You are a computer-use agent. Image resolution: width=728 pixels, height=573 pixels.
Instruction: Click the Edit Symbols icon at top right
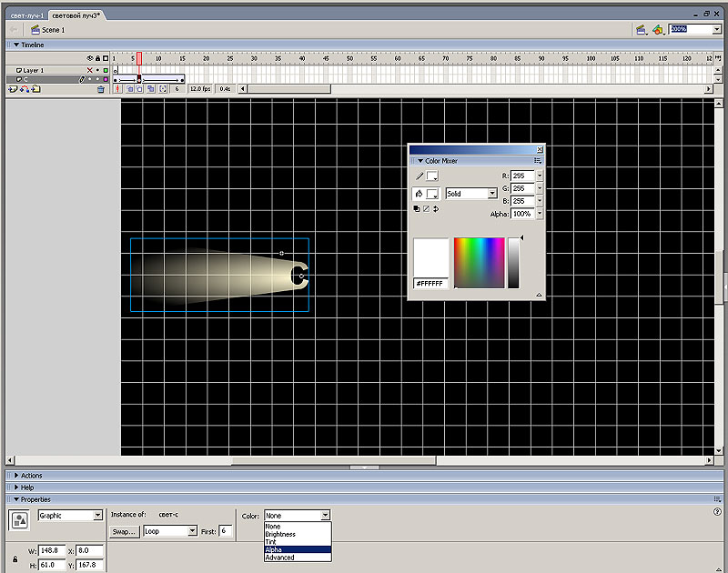pyautogui.click(x=657, y=29)
